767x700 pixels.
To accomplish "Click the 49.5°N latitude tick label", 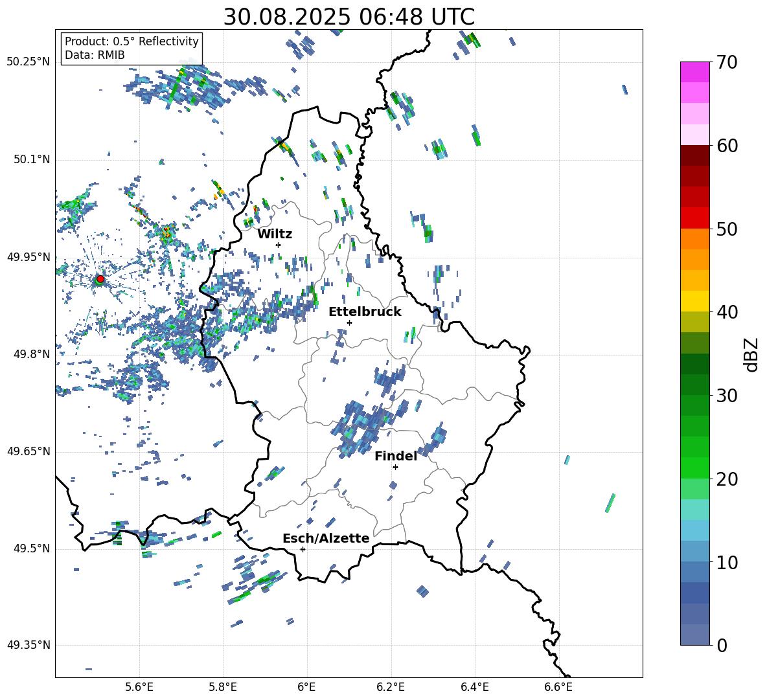I will coord(32,548).
